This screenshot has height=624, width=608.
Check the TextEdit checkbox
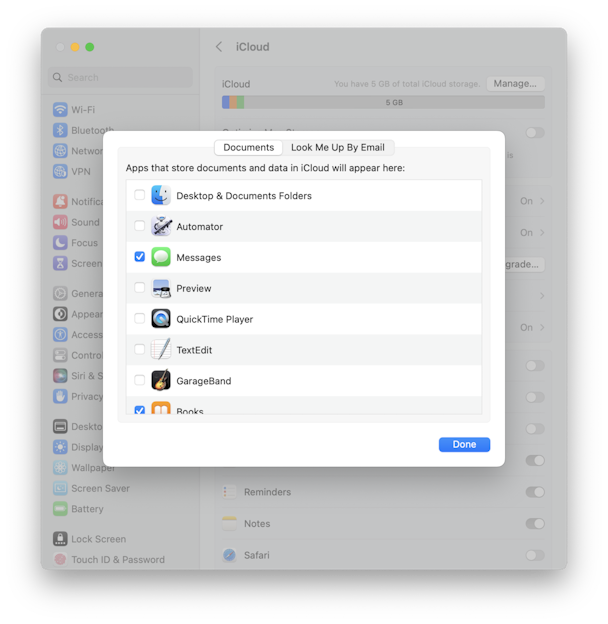point(139,349)
